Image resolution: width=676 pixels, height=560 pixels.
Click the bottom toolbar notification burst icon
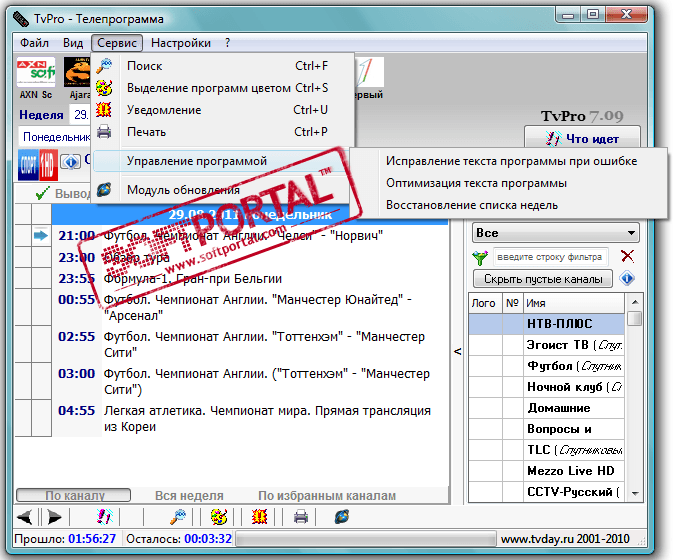260,516
